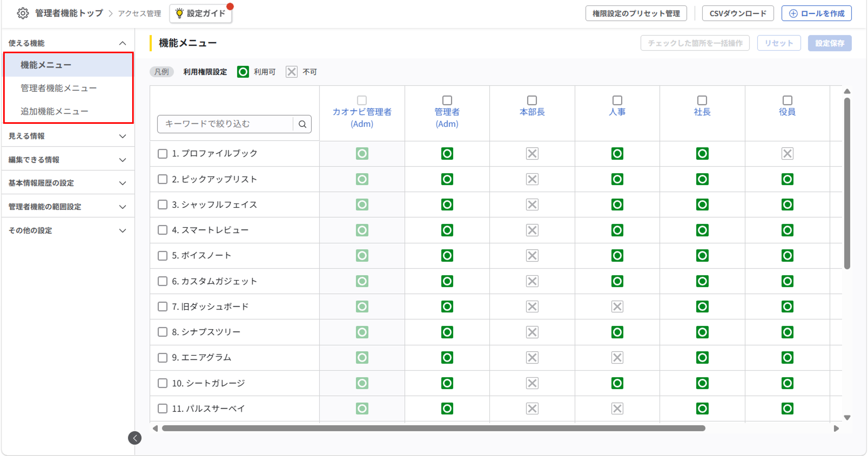The width and height of the screenshot is (868, 456).
Task: Toggle 役員 permission for 6. カスタムガジェット
Action: (x=787, y=281)
